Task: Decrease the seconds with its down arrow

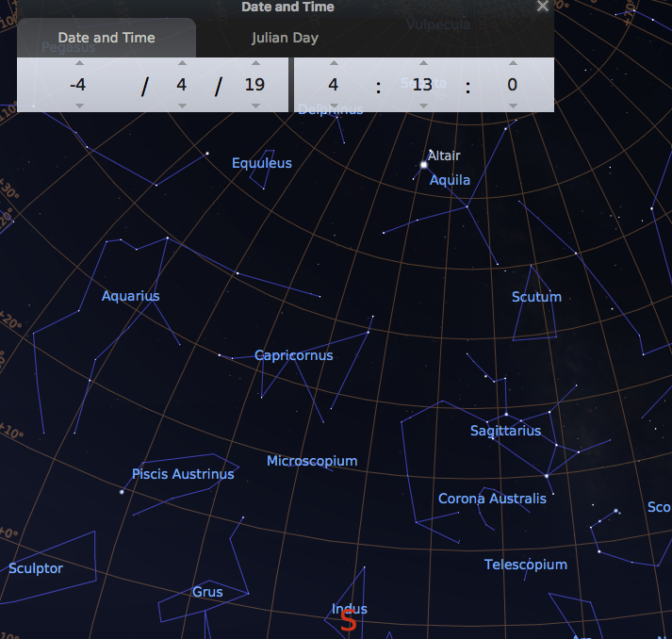Action: 512,106
